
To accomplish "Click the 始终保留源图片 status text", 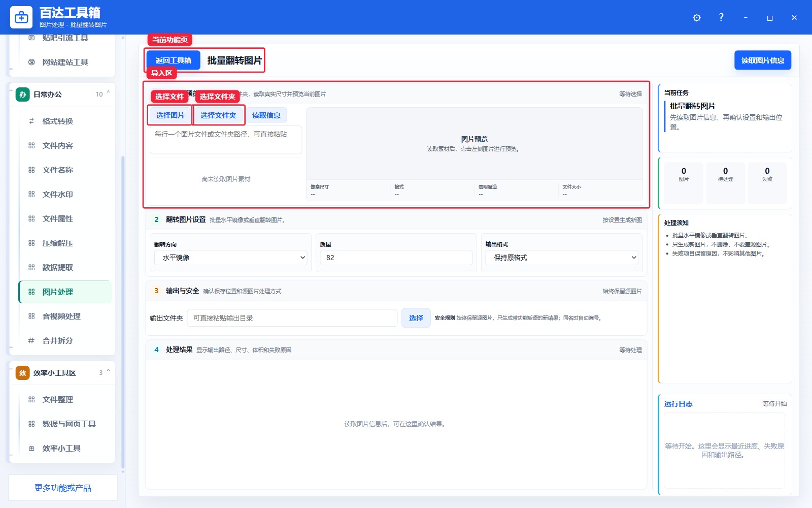I will click(622, 291).
